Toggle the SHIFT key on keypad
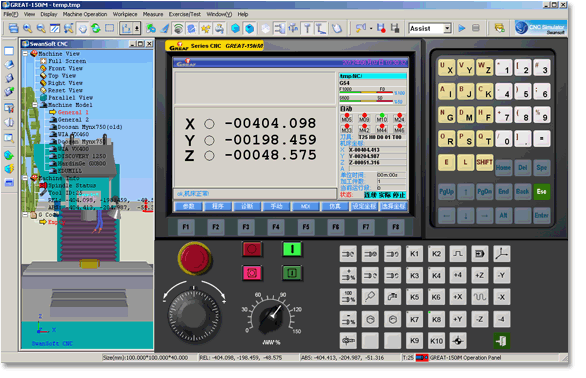Viewport: 586px width, 378px height. [484, 163]
